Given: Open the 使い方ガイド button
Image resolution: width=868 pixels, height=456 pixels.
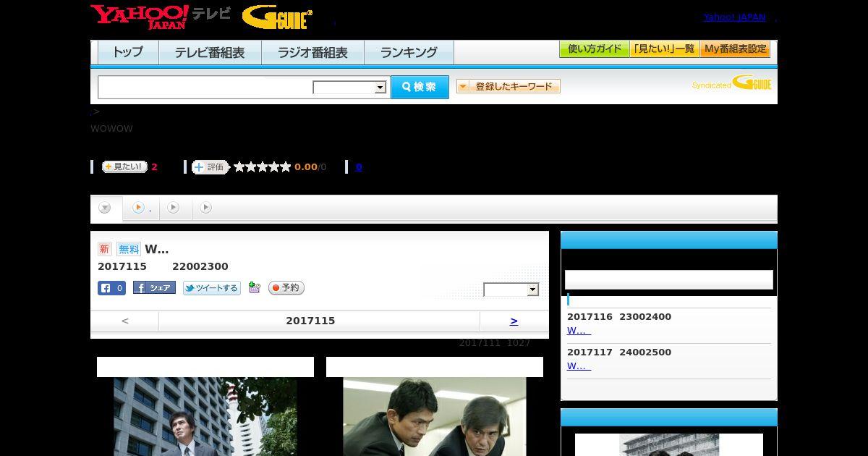Looking at the screenshot, I should [x=595, y=49].
